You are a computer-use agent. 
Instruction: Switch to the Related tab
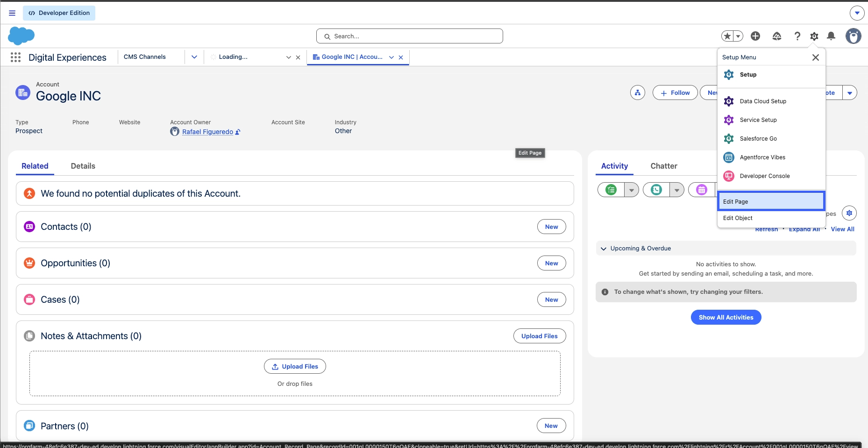(x=35, y=166)
